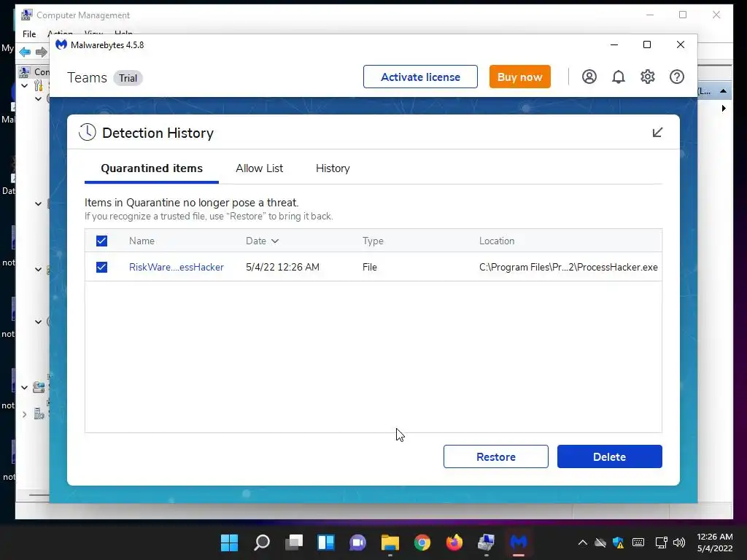
Task: Open Widgets from the taskbar
Action: coord(326,542)
